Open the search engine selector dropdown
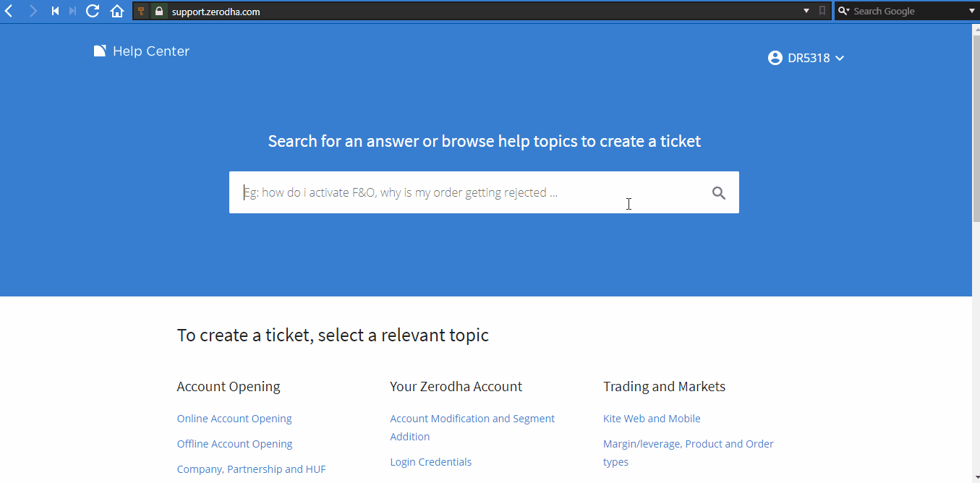The image size is (980, 483). coord(843,11)
